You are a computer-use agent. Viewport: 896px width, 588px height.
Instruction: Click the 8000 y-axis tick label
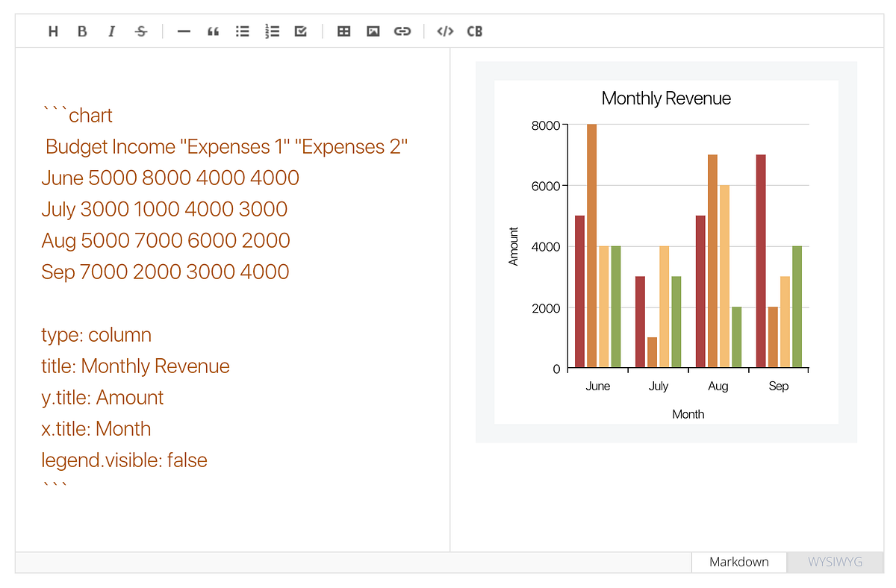(545, 125)
